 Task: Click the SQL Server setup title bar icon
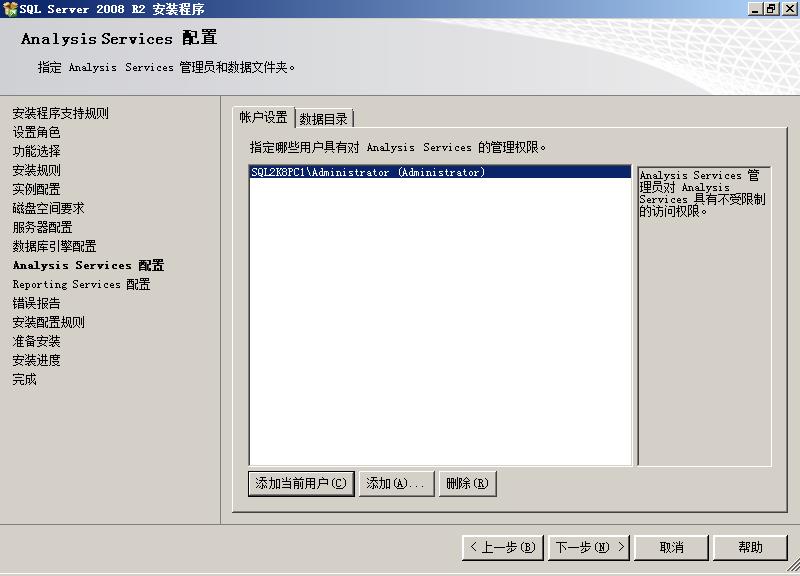point(10,9)
